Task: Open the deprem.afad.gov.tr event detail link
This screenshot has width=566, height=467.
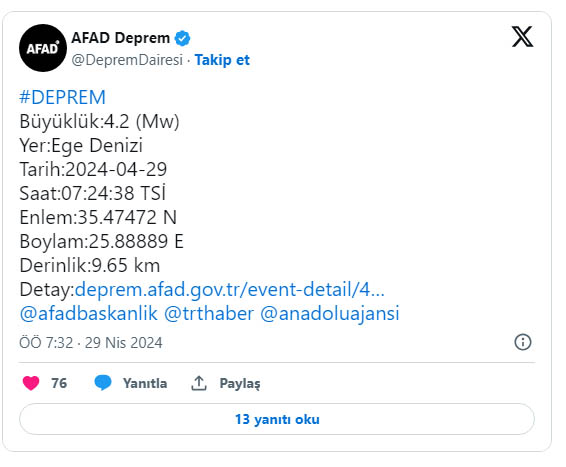Action: (230, 289)
